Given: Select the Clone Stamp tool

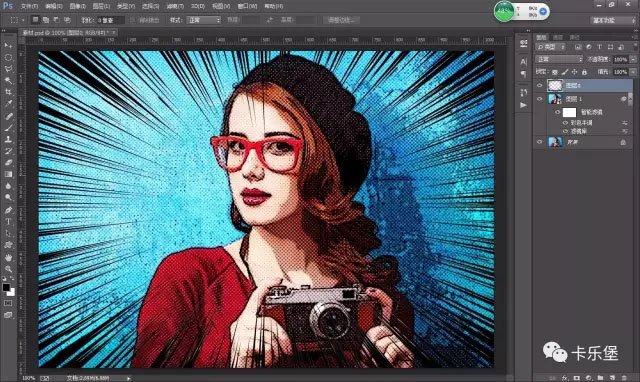Looking at the screenshot, I should click(x=8, y=139).
